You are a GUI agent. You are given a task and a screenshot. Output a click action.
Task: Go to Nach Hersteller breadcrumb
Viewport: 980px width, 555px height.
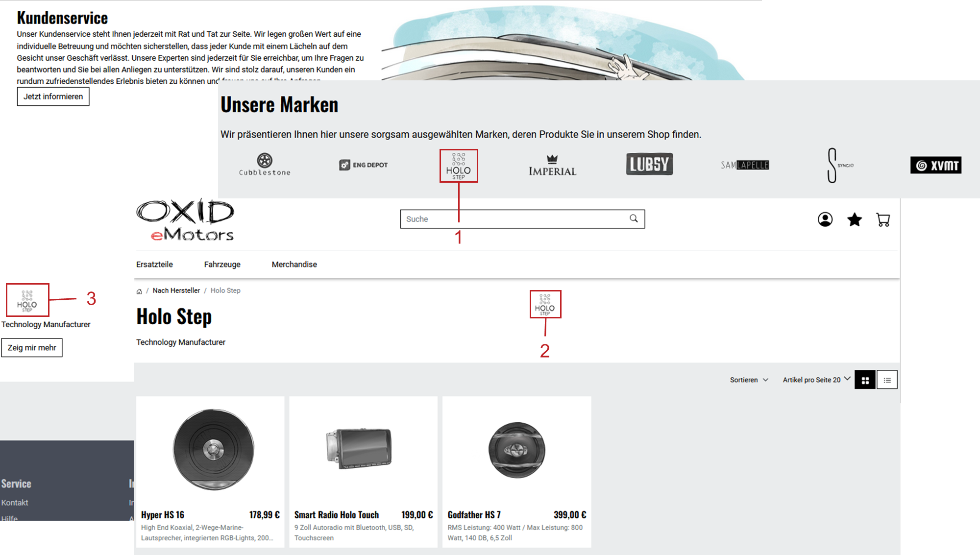click(x=176, y=290)
